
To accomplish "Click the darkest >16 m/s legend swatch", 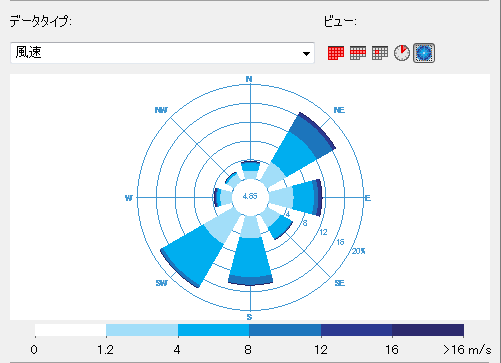I will coord(428,330).
